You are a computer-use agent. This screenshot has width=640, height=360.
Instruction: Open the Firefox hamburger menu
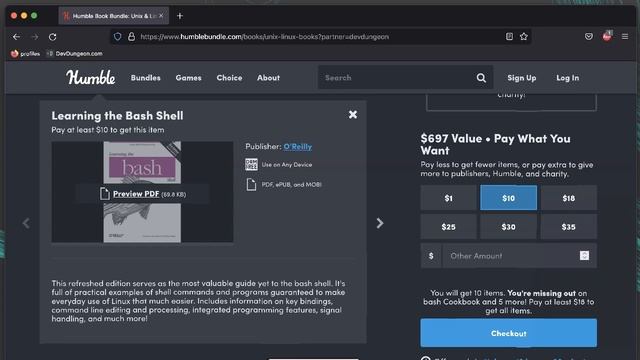pyautogui.click(x=625, y=37)
